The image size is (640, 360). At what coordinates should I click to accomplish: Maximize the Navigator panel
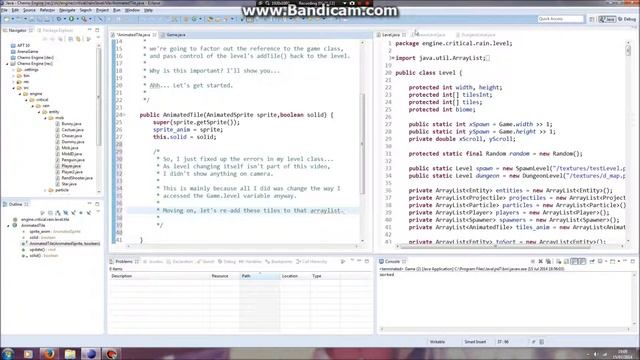coord(97,30)
